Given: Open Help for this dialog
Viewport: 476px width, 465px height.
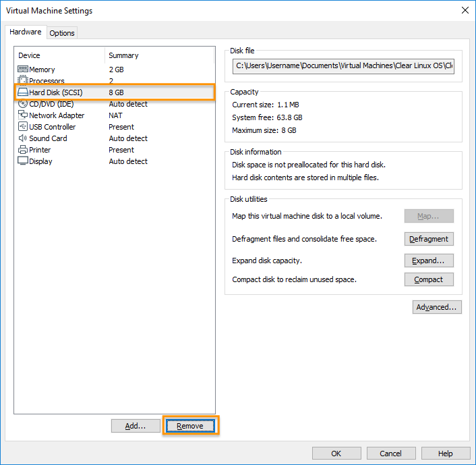Looking at the screenshot, I should click(446, 454).
